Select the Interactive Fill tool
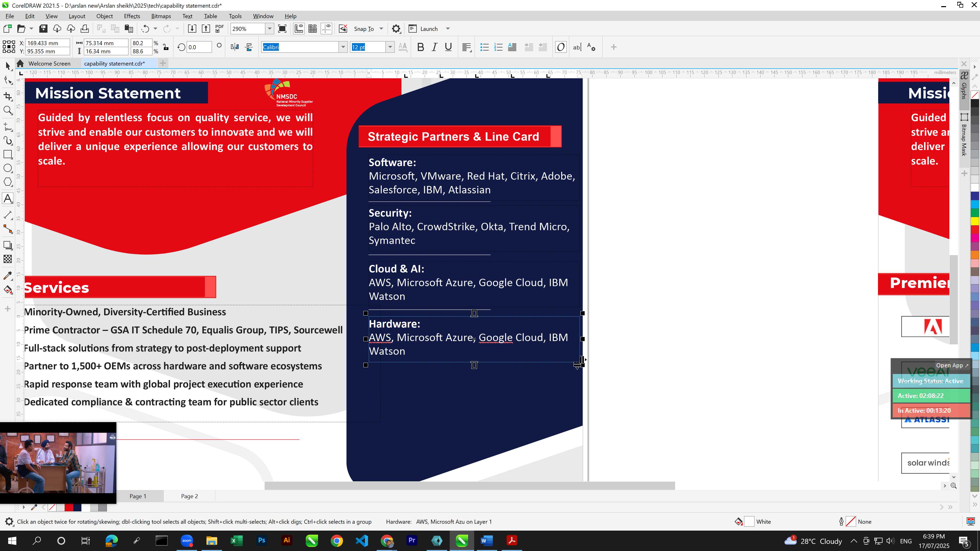 coord(8,290)
